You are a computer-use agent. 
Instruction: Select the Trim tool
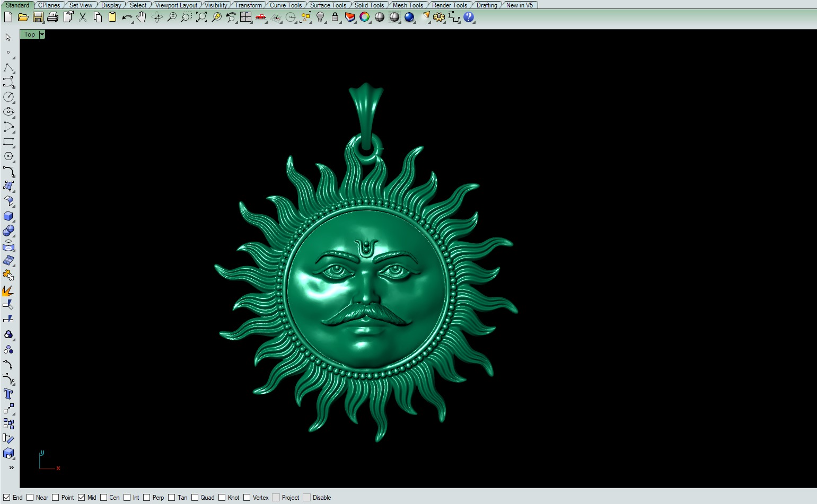click(x=8, y=305)
